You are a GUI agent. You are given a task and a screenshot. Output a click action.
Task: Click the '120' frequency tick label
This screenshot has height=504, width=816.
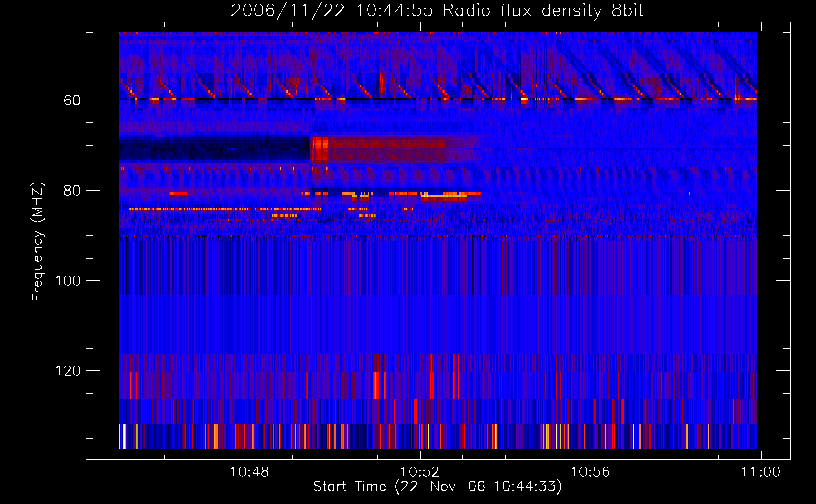68,371
